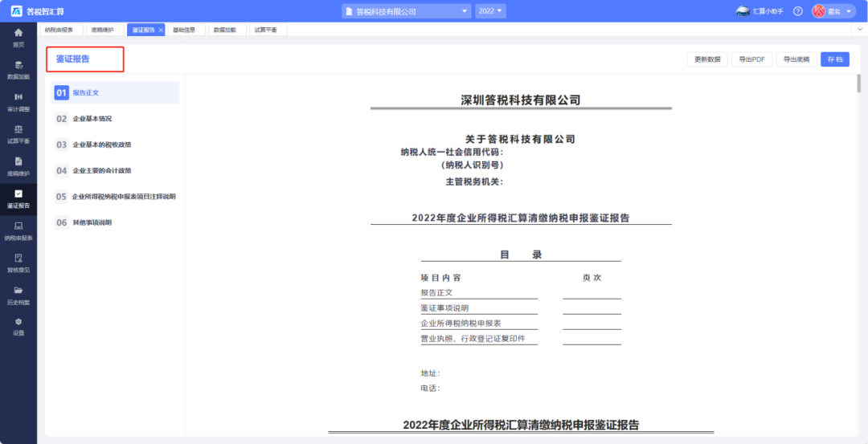Click 纳税人统一社会信用代码 line
The width and height of the screenshot is (868, 444).
coord(452,152)
